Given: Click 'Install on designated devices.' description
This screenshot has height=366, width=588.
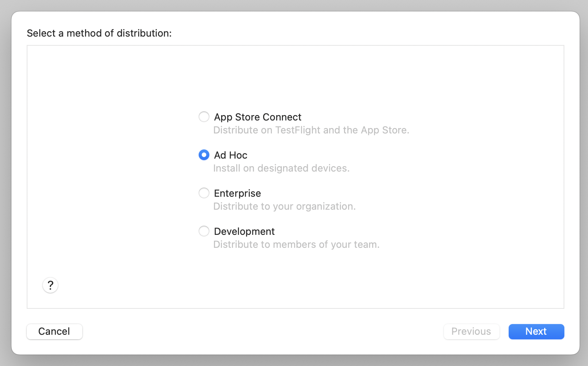Looking at the screenshot, I should (x=281, y=168).
